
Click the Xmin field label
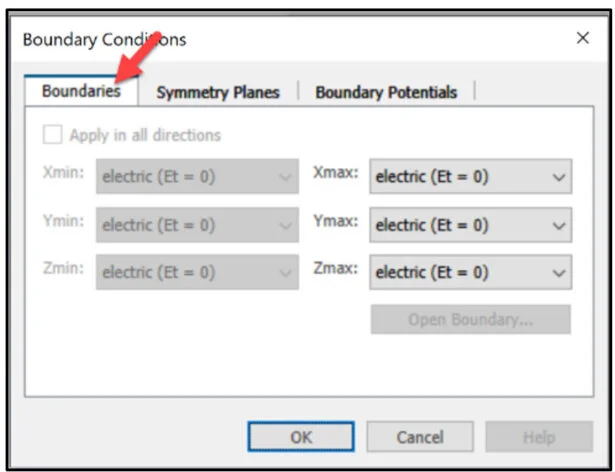click(x=64, y=176)
